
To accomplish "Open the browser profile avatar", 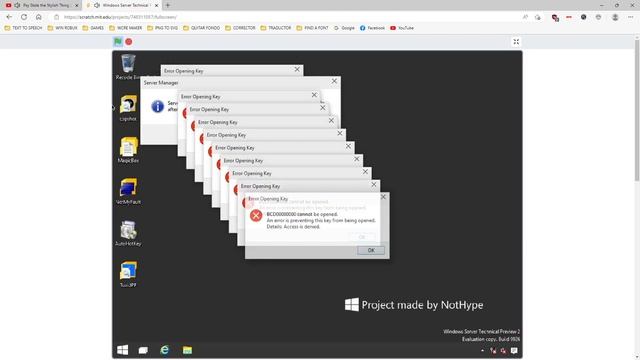I will pyautogui.click(x=615, y=17).
